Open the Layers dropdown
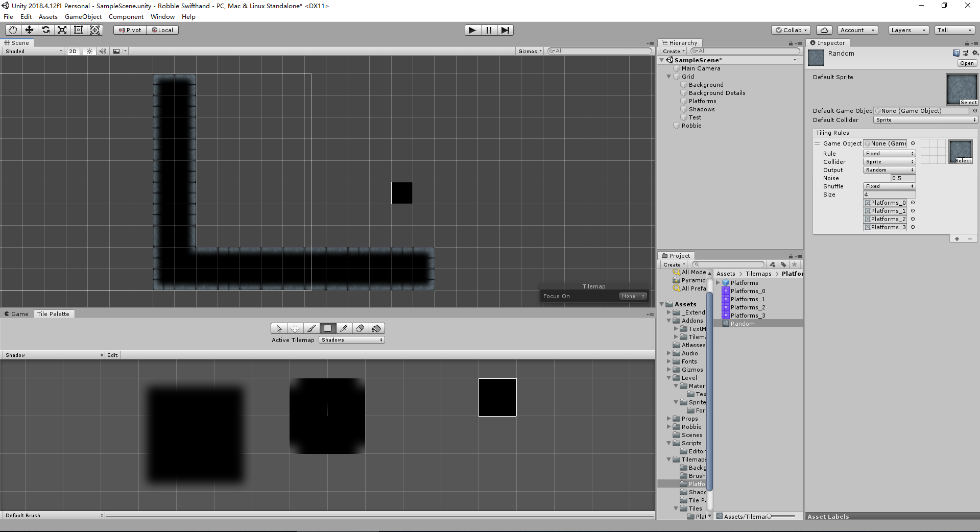Image resolution: width=980 pixels, height=532 pixels. [x=908, y=30]
